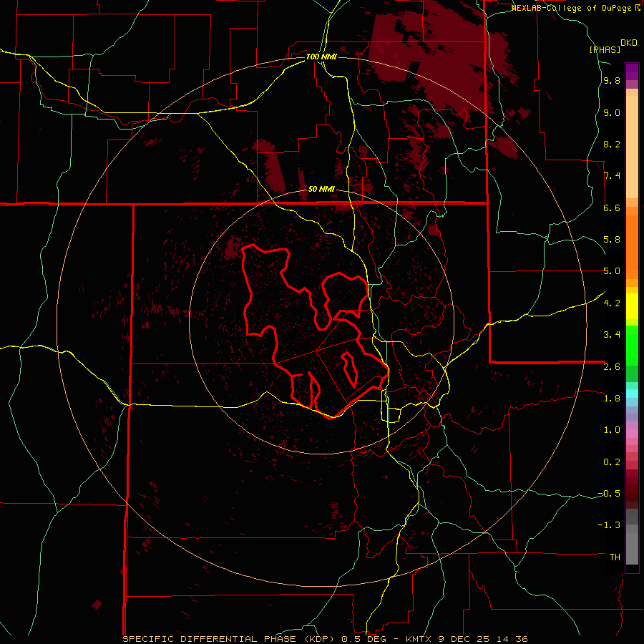The height and width of the screenshot is (644, 644).
Task: Click the -0.5 scale value
Action: [x=609, y=494]
